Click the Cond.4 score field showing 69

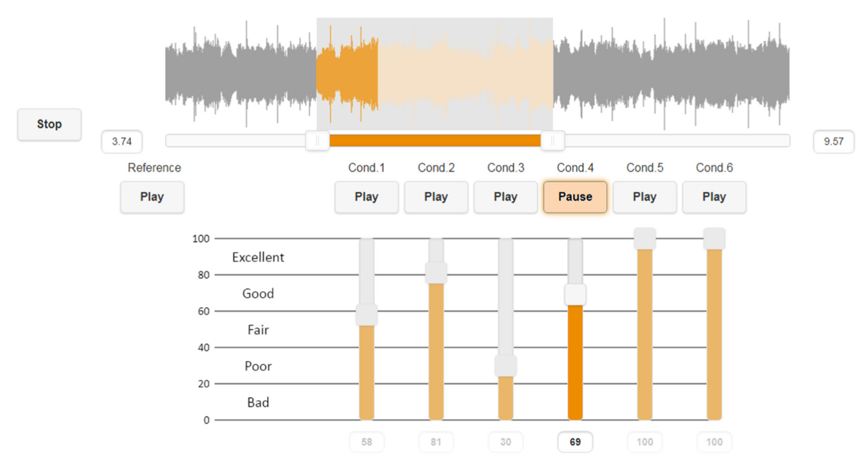[x=575, y=442]
